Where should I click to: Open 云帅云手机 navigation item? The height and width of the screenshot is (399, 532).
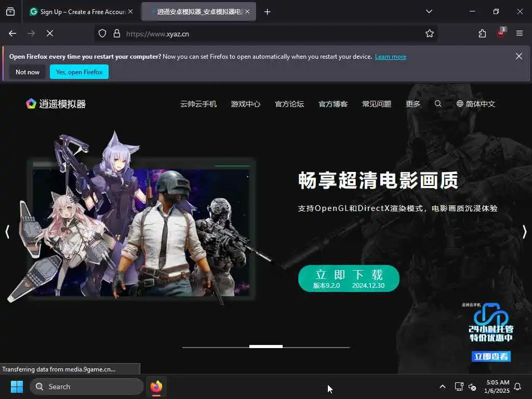pos(198,104)
